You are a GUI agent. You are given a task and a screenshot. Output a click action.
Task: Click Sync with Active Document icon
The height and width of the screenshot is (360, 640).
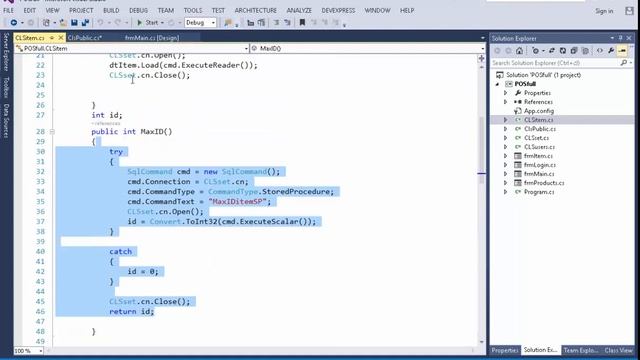pyautogui.click(x=552, y=51)
